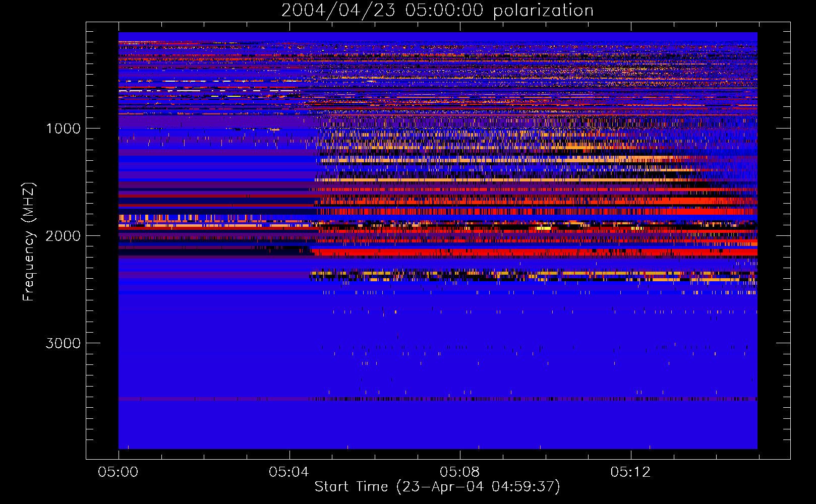816x504 pixels.
Task: Click the 05:00 time tick label
Action: [119, 472]
